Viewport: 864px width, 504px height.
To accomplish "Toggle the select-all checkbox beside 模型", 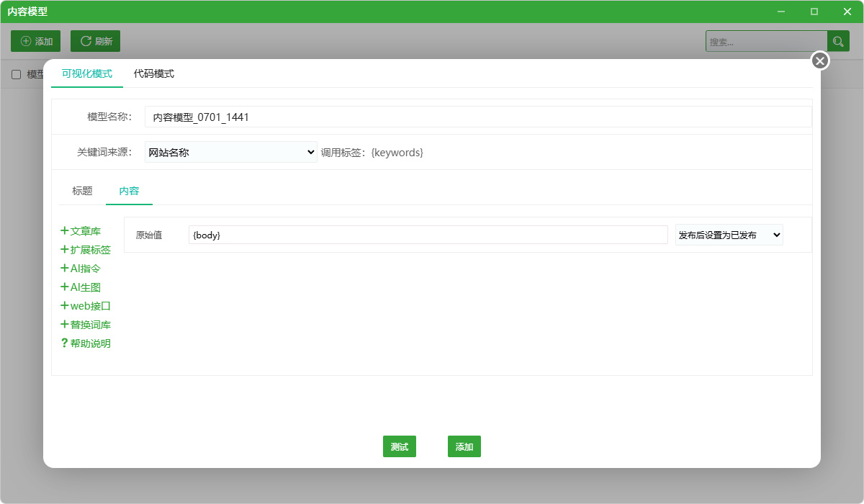I will [17, 74].
